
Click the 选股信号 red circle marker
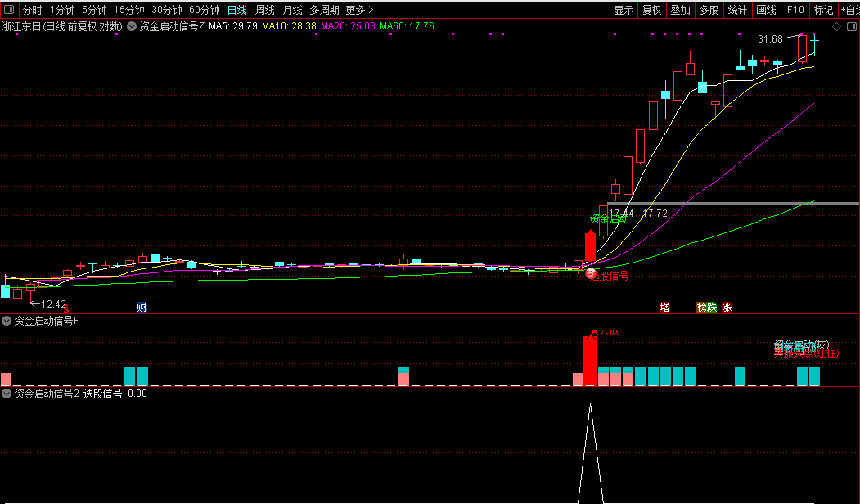591,273
